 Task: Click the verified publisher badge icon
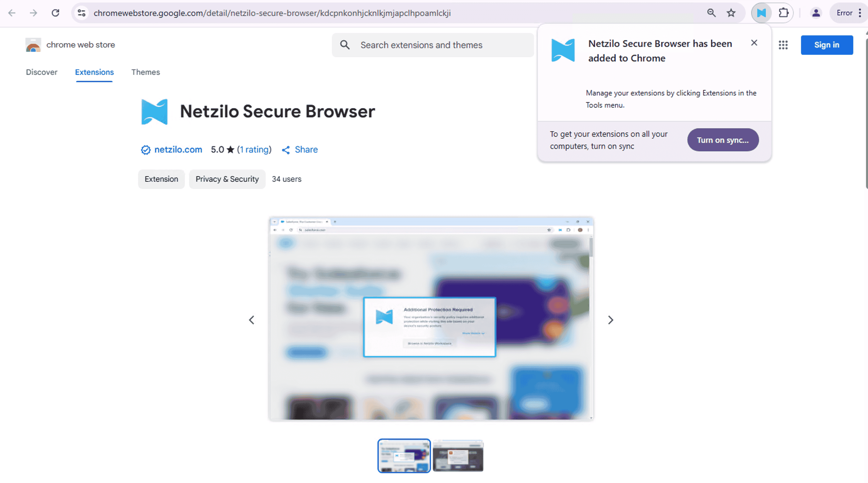coord(146,150)
